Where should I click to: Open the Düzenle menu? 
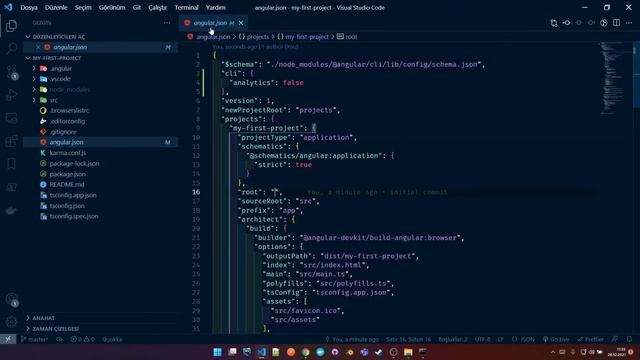click(56, 7)
